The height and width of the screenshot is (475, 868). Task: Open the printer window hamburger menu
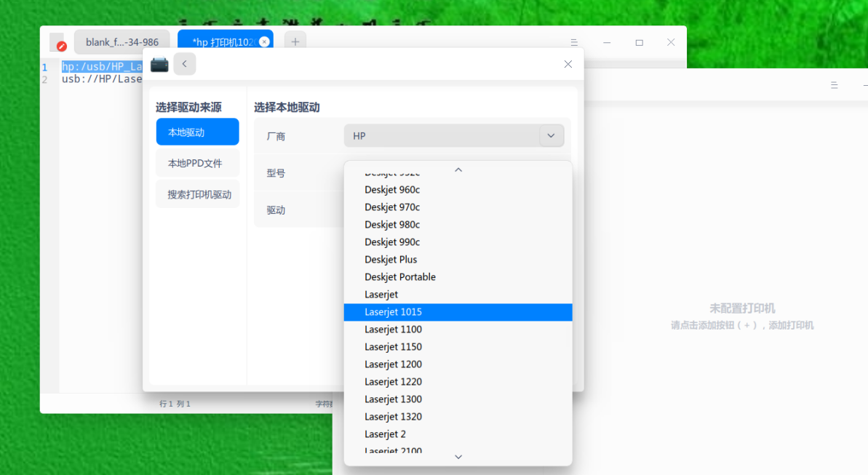(x=834, y=84)
